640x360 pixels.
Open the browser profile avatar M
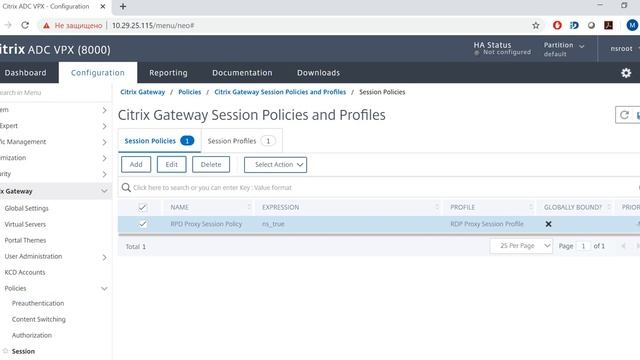(632, 25)
